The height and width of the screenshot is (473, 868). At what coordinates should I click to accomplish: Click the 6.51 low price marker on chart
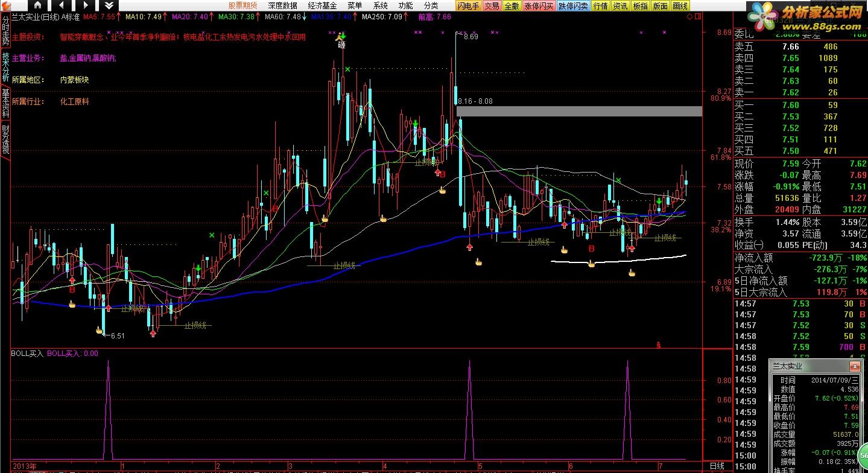point(117,336)
